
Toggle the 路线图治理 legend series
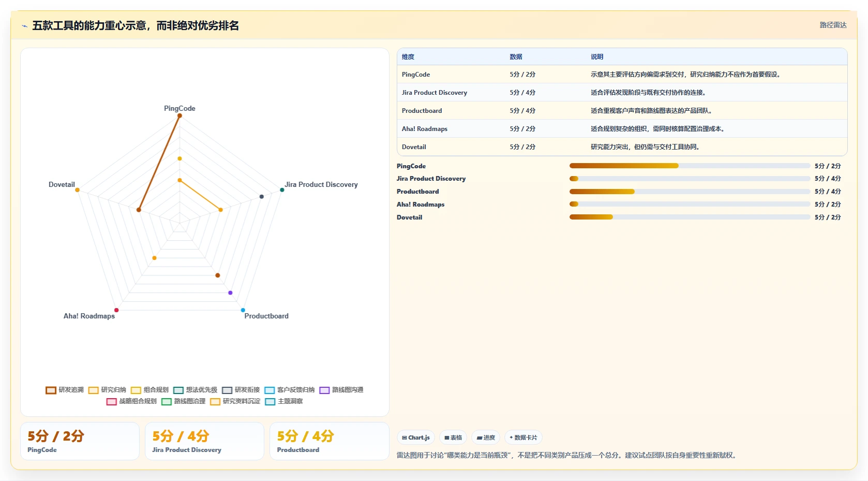coord(183,401)
